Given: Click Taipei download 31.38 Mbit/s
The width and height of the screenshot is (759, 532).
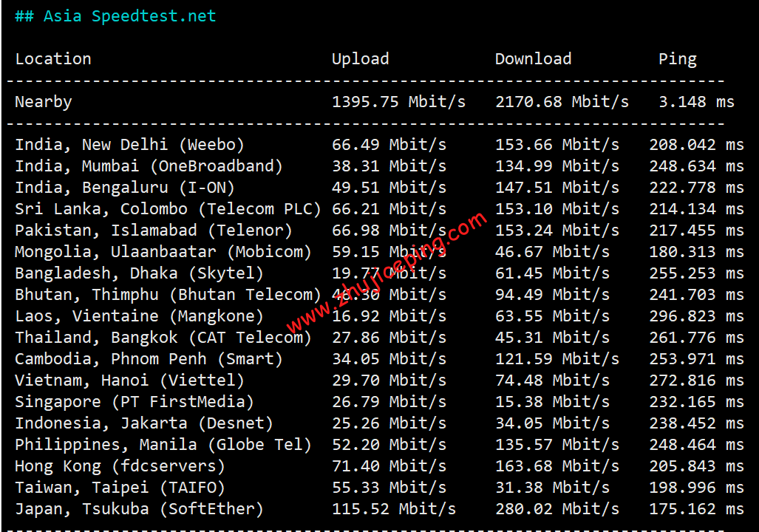Looking at the screenshot, I should point(552,488).
